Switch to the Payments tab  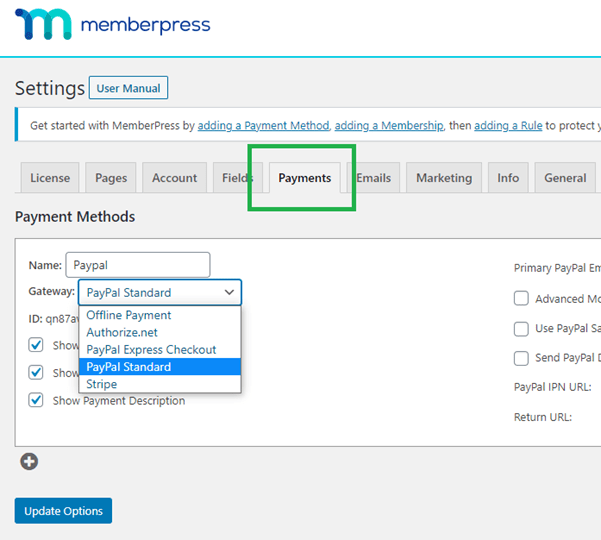(305, 178)
